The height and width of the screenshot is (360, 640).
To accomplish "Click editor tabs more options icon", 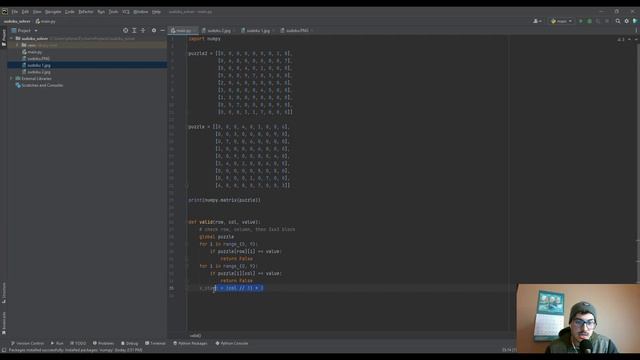I will [x=636, y=31].
